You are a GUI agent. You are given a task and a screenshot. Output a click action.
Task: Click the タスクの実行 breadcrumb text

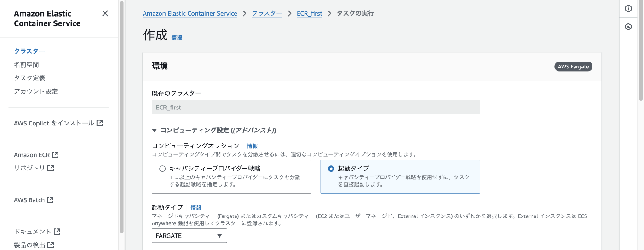point(355,13)
